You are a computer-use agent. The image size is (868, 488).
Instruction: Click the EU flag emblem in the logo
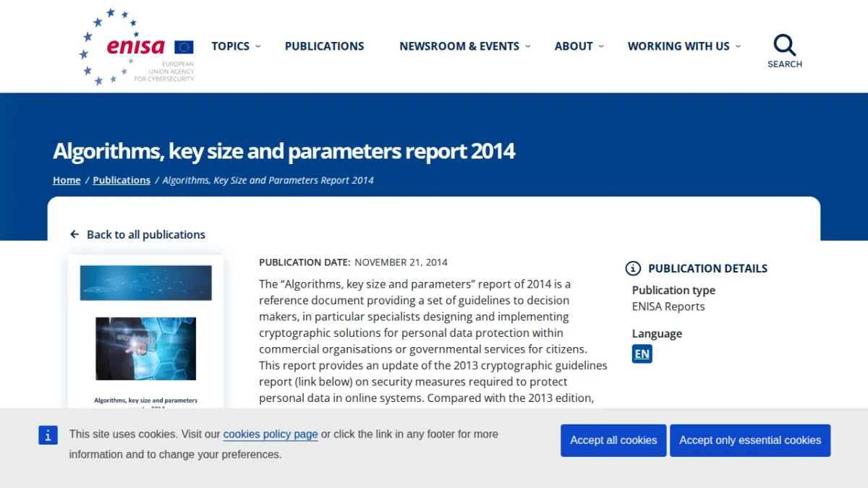(184, 47)
